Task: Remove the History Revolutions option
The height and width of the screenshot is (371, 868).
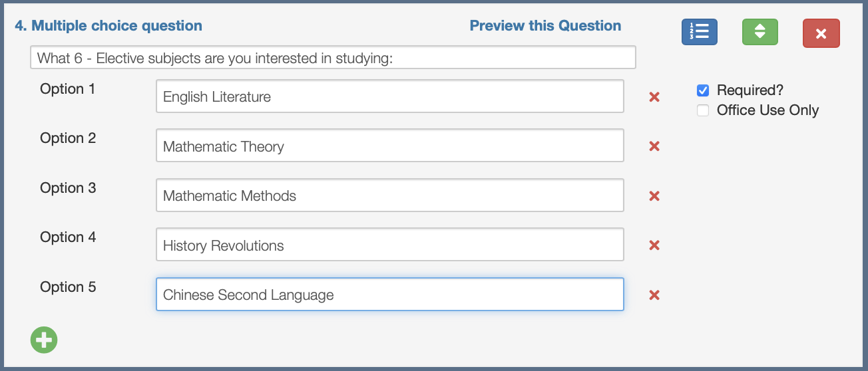Action: 654,245
